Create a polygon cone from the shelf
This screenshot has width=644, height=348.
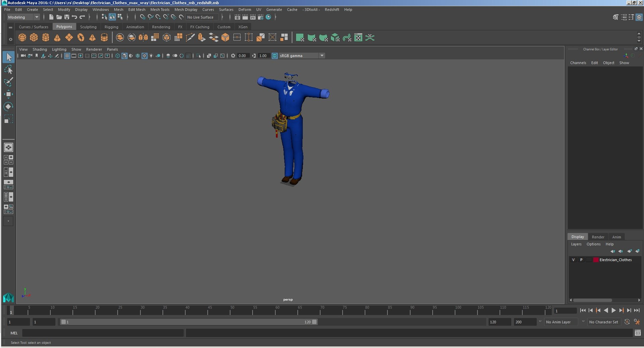click(57, 38)
